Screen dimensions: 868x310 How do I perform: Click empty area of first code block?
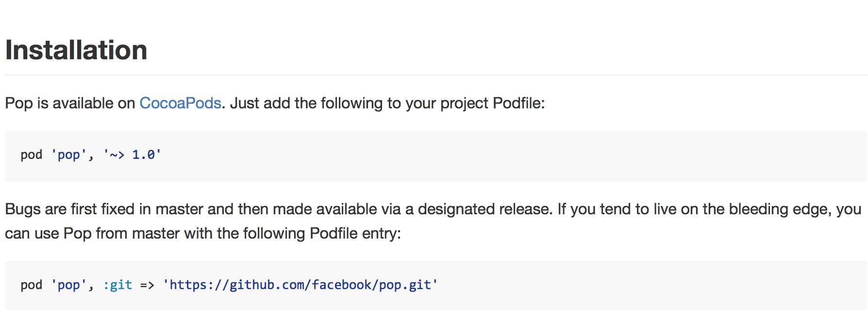pos(510,155)
